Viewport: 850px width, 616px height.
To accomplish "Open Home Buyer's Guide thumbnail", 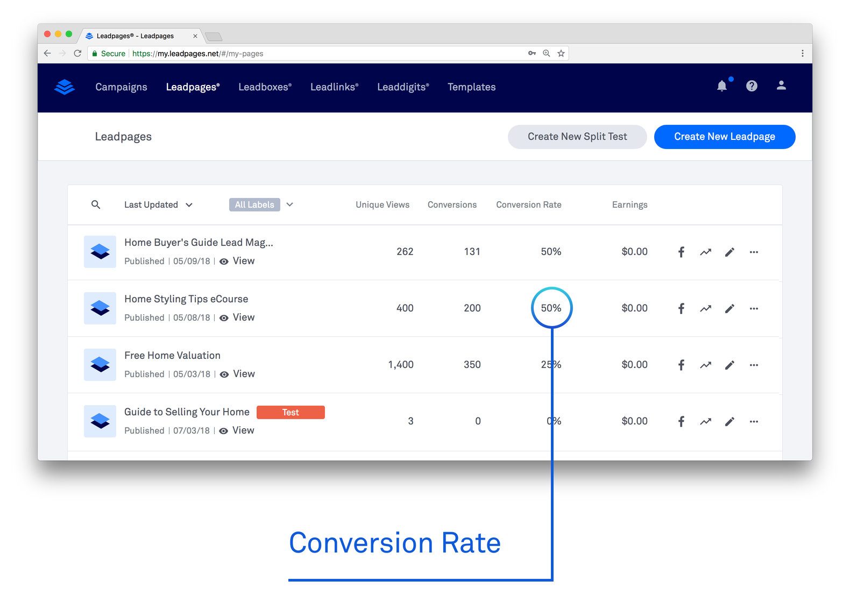I will tap(100, 252).
